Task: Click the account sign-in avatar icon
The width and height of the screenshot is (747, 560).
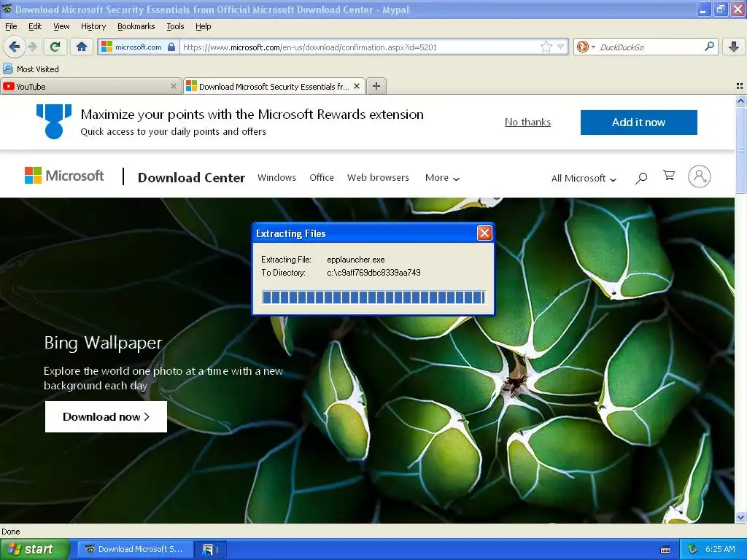Action: pyautogui.click(x=699, y=176)
